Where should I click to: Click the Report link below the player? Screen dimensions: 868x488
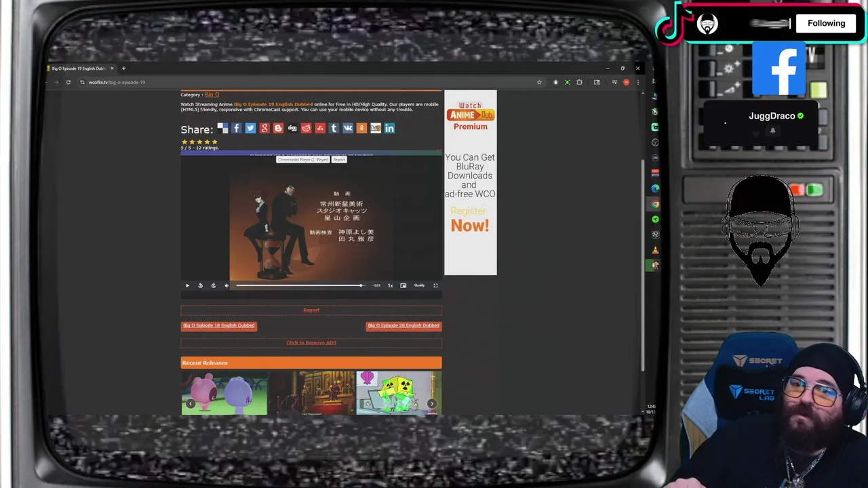click(311, 310)
